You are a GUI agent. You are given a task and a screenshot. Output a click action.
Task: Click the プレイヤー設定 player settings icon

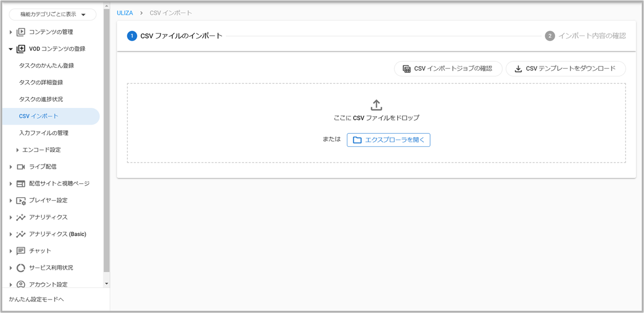click(x=20, y=201)
